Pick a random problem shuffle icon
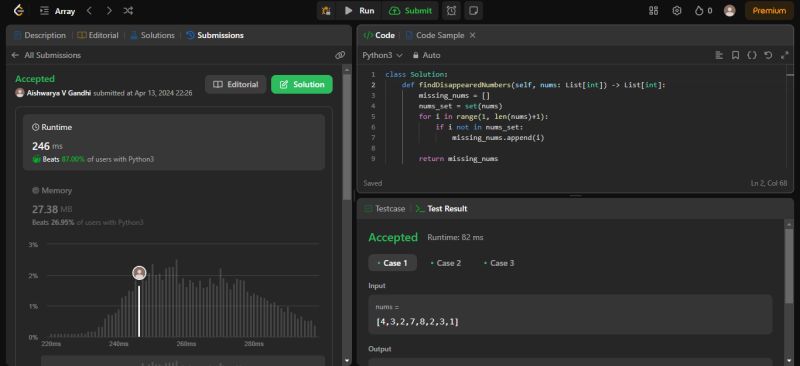This screenshot has width=800, height=366. click(128, 11)
